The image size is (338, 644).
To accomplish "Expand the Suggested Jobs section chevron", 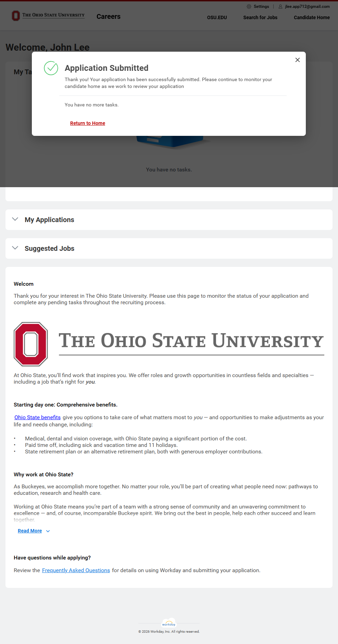I will pos(15,248).
